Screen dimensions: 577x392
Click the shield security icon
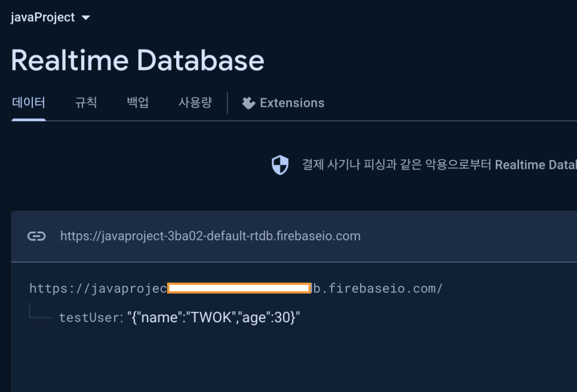[280, 165]
